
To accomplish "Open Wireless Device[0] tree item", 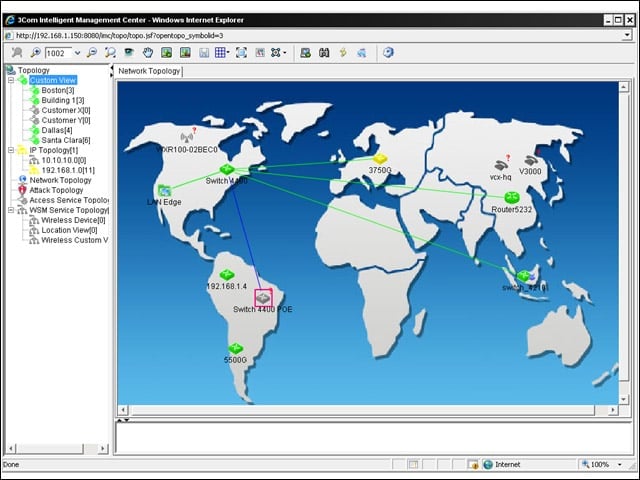I will (x=73, y=220).
